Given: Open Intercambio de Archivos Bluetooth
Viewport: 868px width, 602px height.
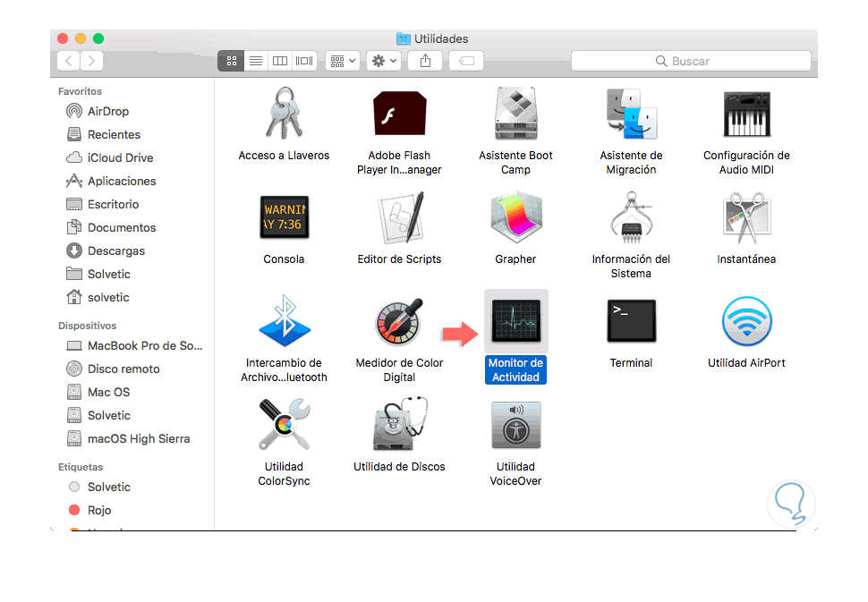Looking at the screenshot, I should (x=285, y=321).
